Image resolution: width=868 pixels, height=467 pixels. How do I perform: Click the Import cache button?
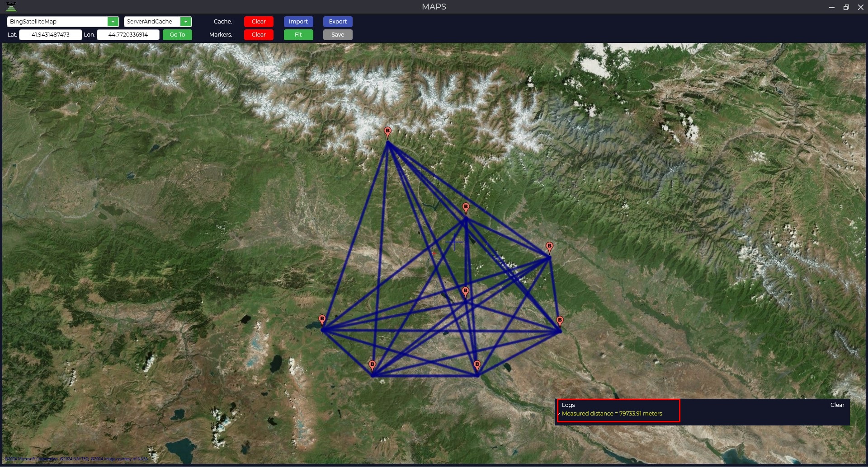(298, 22)
